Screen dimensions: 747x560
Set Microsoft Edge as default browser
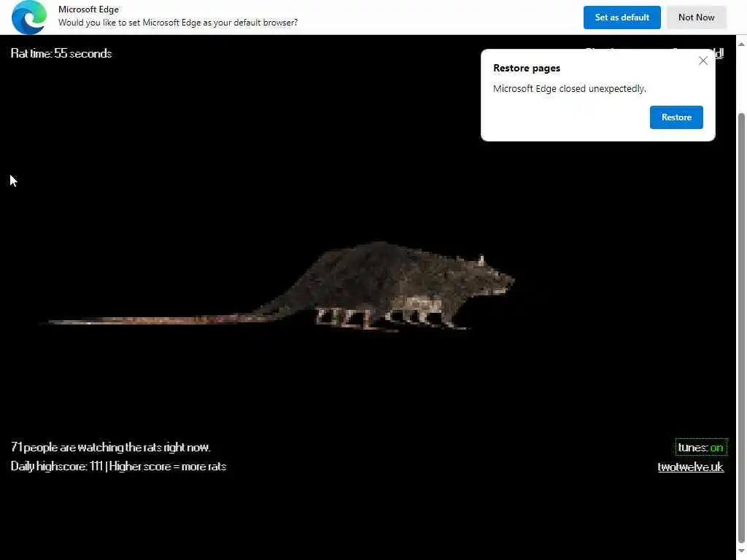click(x=622, y=17)
